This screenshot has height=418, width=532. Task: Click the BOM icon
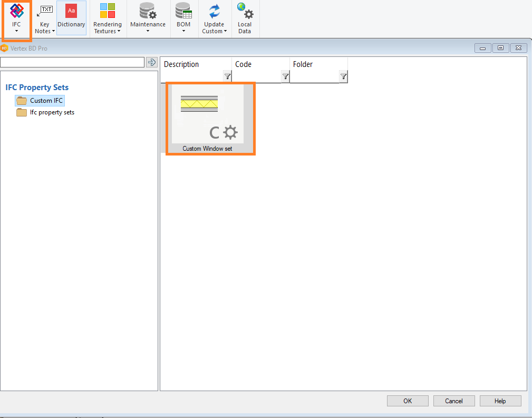click(x=183, y=12)
